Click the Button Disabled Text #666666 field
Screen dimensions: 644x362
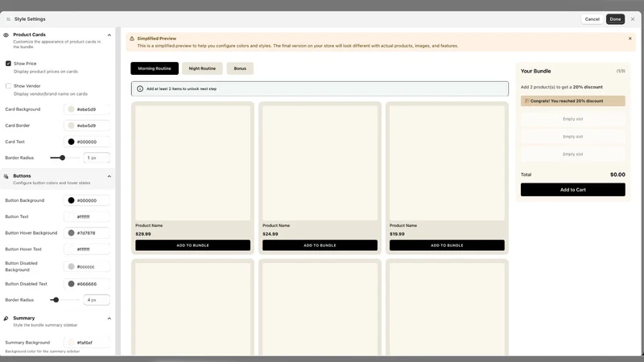(x=87, y=284)
